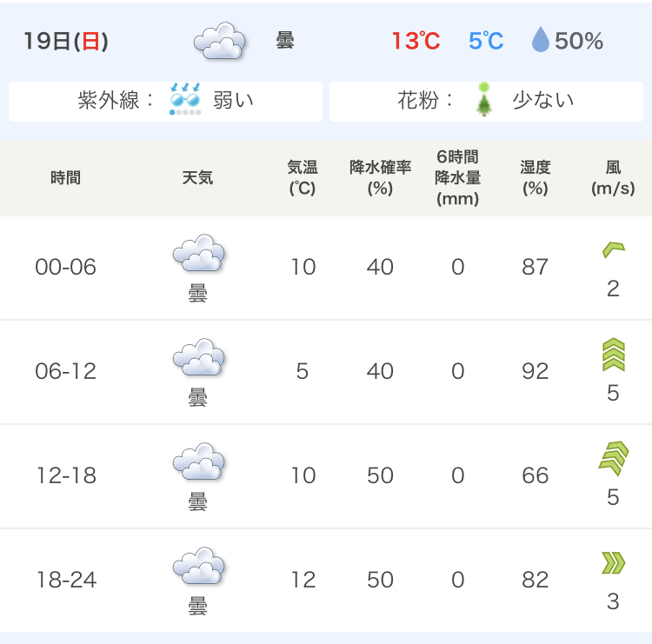The image size is (652, 644).
Task: Click the wind arrow for 00-06
Action: (x=614, y=250)
